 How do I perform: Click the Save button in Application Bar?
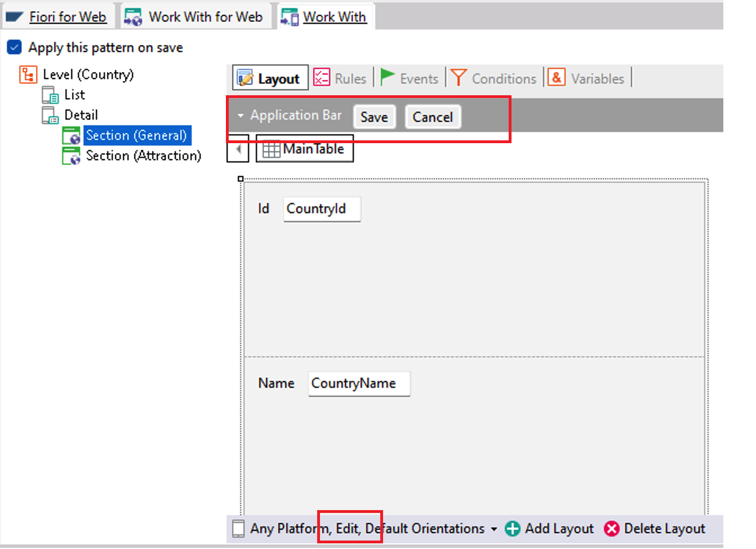pyautogui.click(x=374, y=117)
